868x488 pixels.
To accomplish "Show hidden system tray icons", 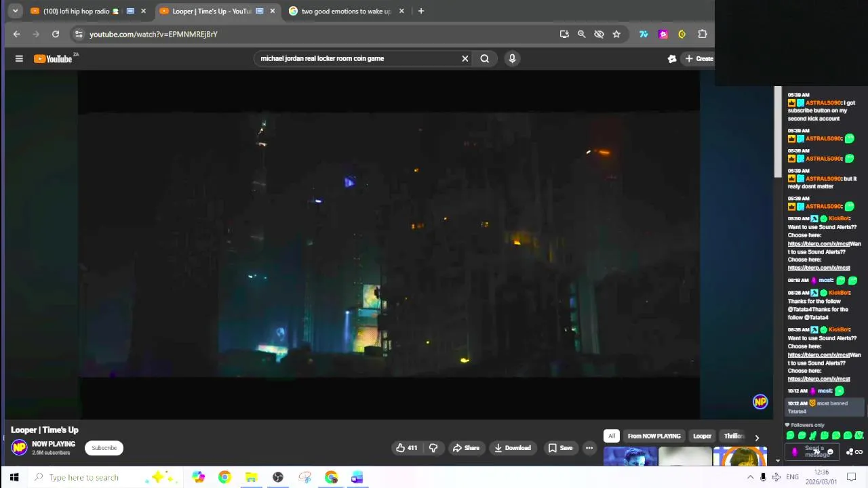I will point(750,477).
